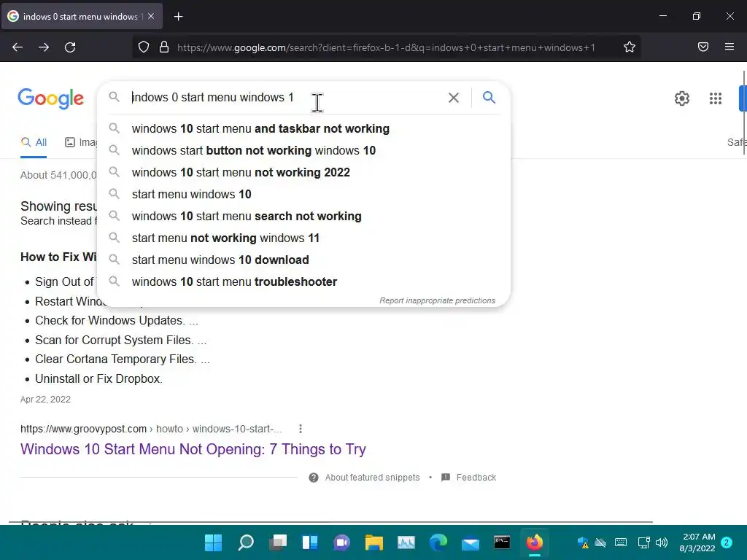Go forward with the forward arrow

click(44, 47)
